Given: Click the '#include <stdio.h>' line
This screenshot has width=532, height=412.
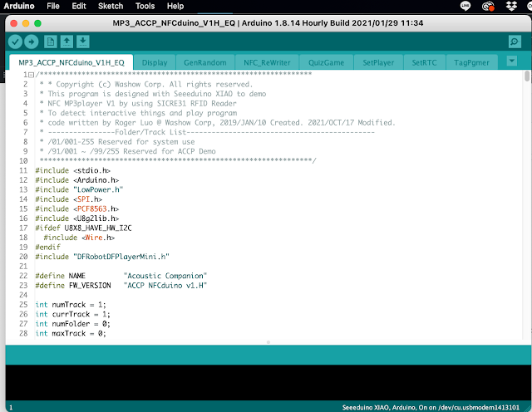Looking at the screenshot, I should click(72, 170).
